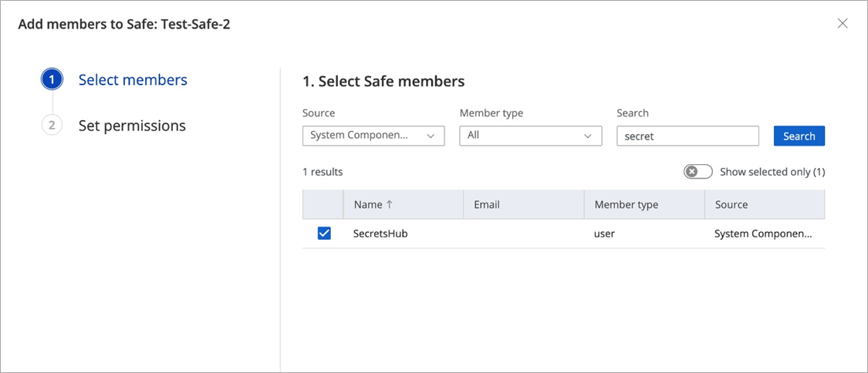Click the step 2 circle icon
Viewport: 868px width, 373px height.
tap(52, 125)
